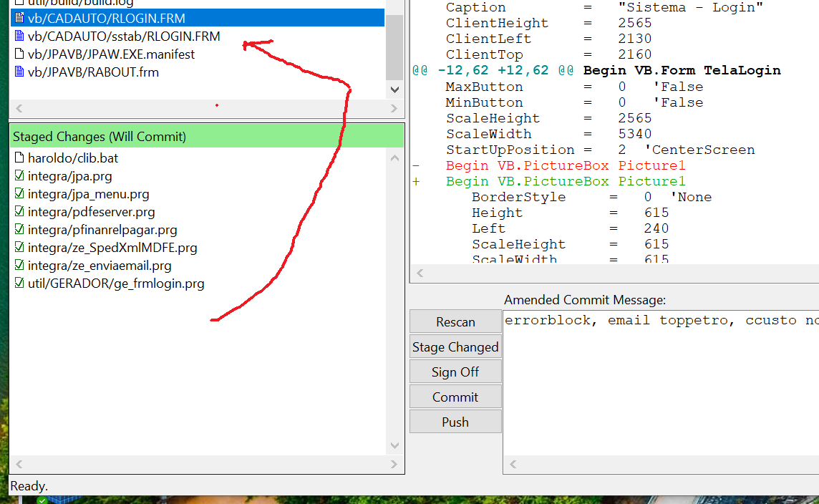Select util/GERADOR/ge_frmlogin.prg file name

click(x=116, y=283)
